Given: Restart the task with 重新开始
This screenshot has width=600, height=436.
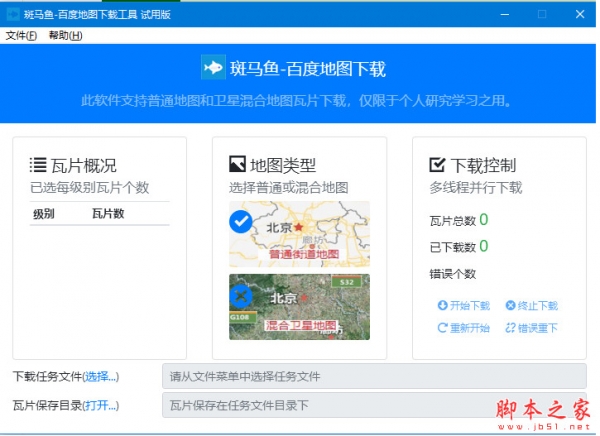Looking at the screenshot, I should [x=463, y=328].
